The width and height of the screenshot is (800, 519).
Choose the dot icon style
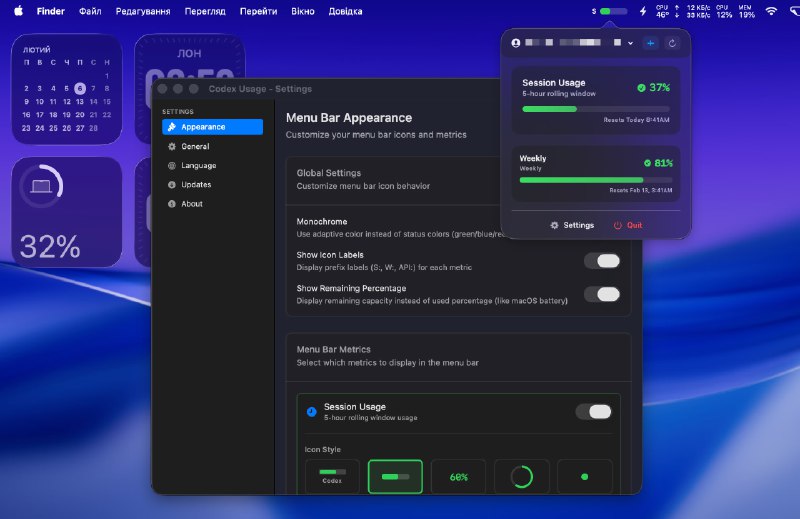584,477
